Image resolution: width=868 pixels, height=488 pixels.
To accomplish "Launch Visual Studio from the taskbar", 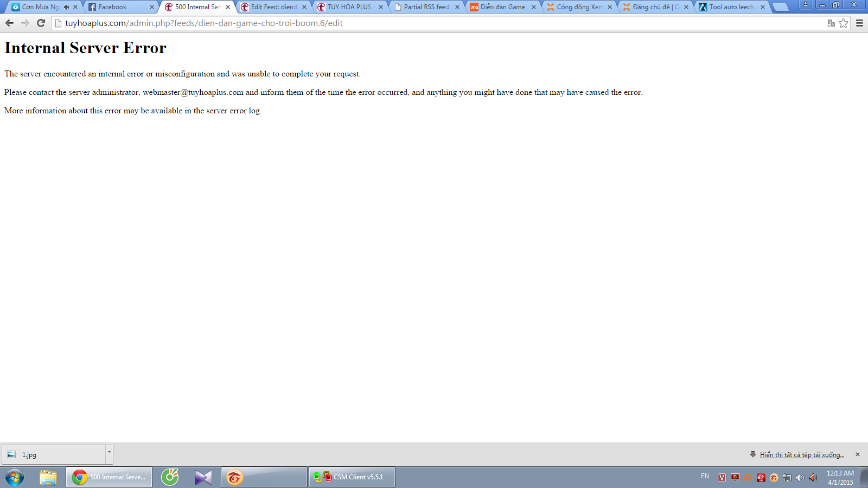I will (x=203, y=477).
